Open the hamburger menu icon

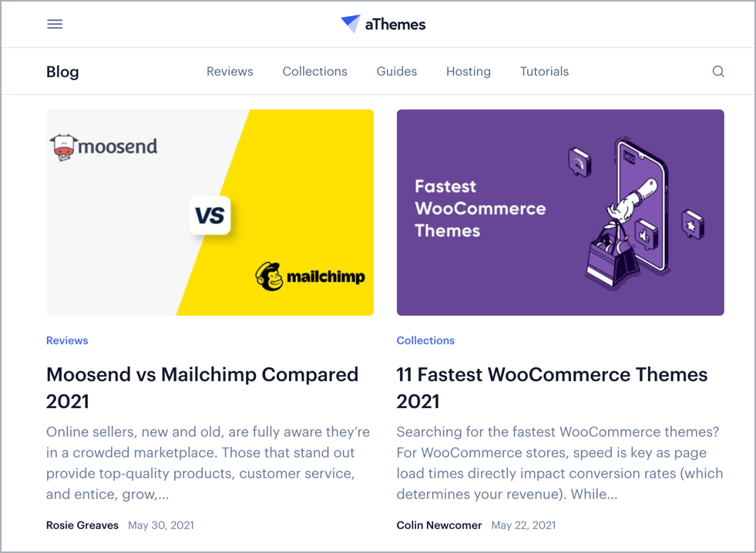(x=55, y=24)
